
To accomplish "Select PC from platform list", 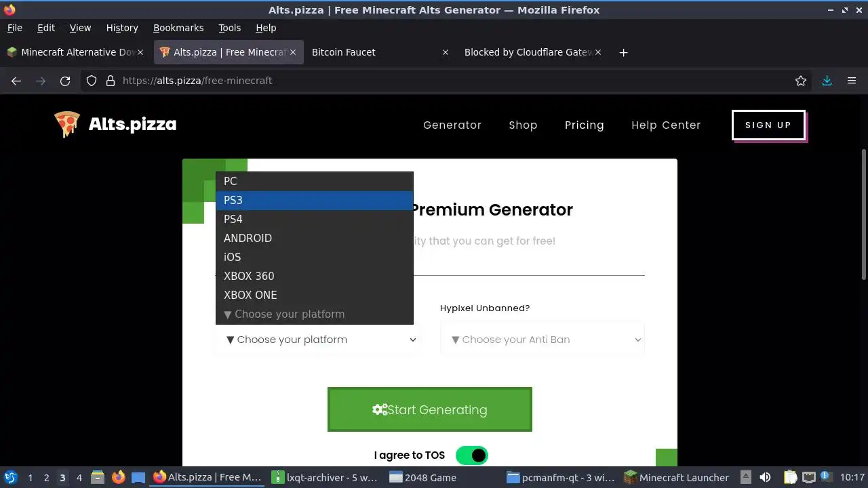I will 315,181.
